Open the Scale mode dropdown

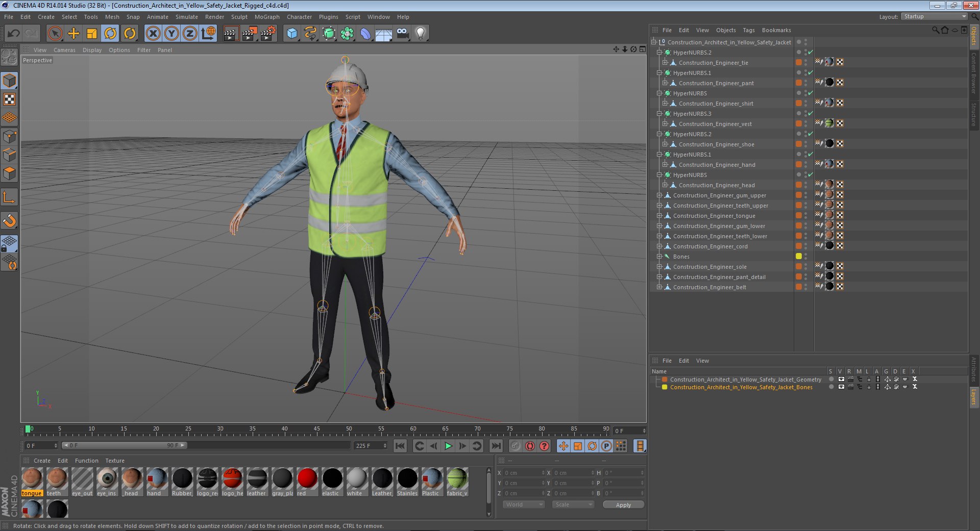pyautogui.click(x=573, y=504)
